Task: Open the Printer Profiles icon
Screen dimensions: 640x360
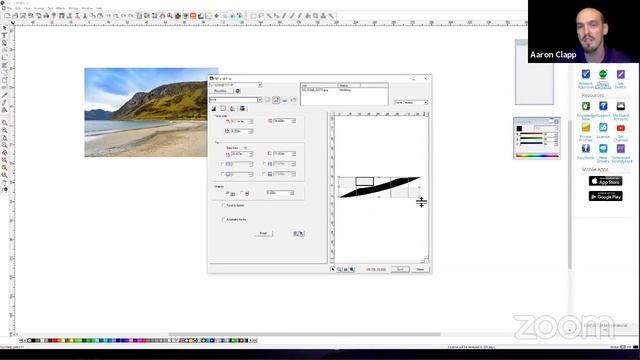Action: point(586,128)
